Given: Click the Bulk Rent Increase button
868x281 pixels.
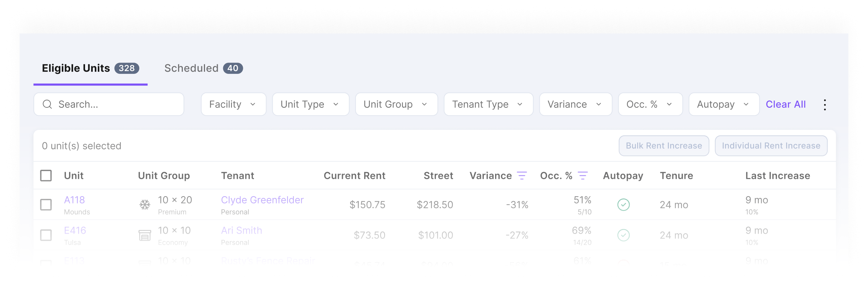Looking at the screenshot, I should (x=664, y=146).
